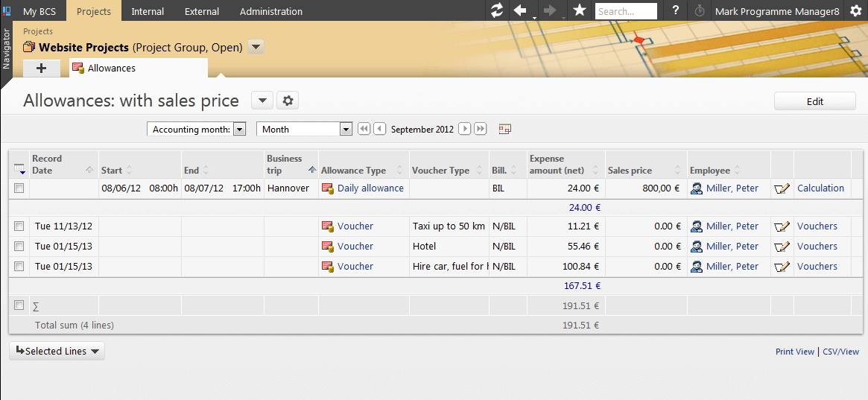
Task: Tick the checkbox for the Hannover row
Action: click(19, 188)
